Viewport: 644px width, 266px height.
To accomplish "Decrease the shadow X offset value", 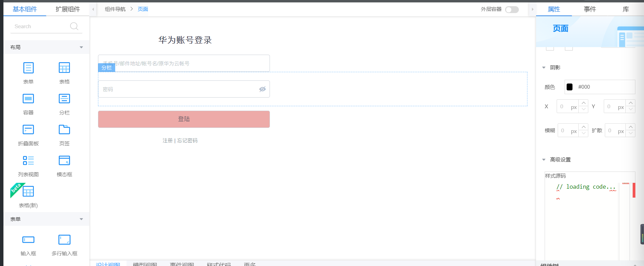I will (x=583, y=109).
